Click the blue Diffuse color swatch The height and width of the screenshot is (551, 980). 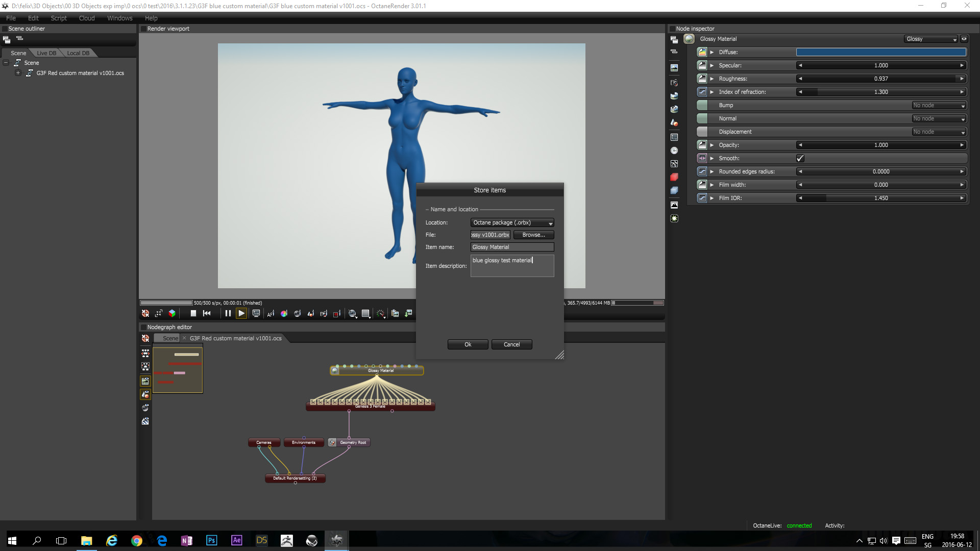(880, 52)
